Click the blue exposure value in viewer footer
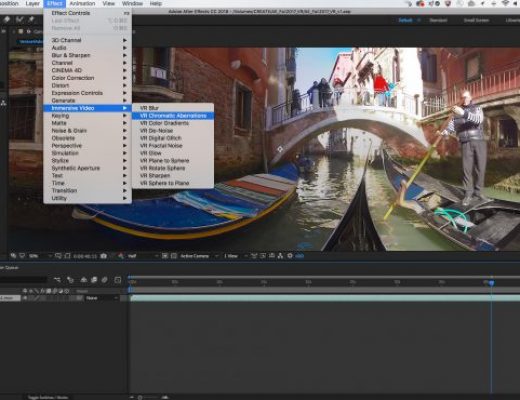The height and width of the screenshot is (400, 520). [x=299, y=256]
